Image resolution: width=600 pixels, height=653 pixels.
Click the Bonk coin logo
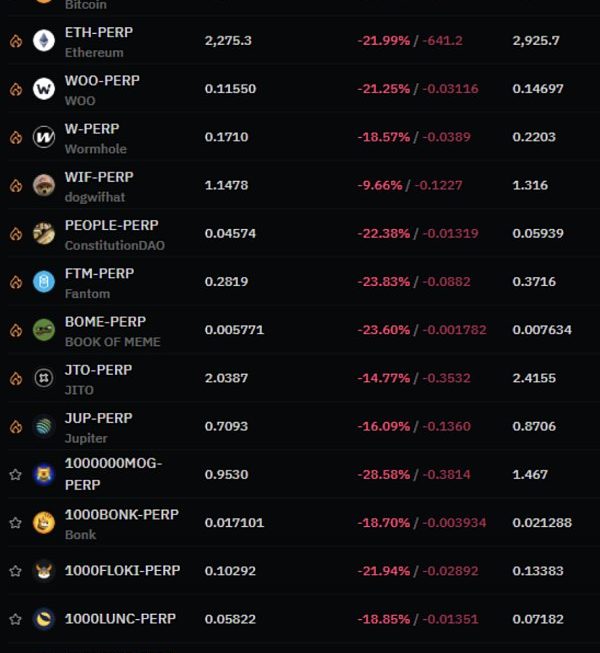tap(44, 523)
